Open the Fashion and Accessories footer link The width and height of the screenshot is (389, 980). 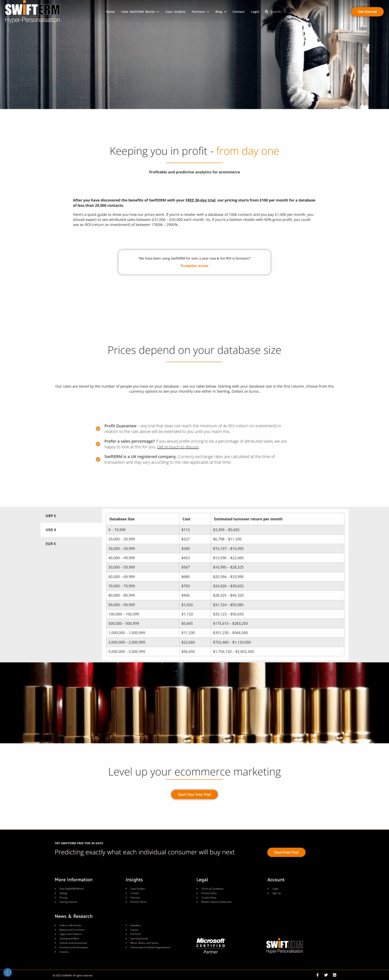(73, 943)
